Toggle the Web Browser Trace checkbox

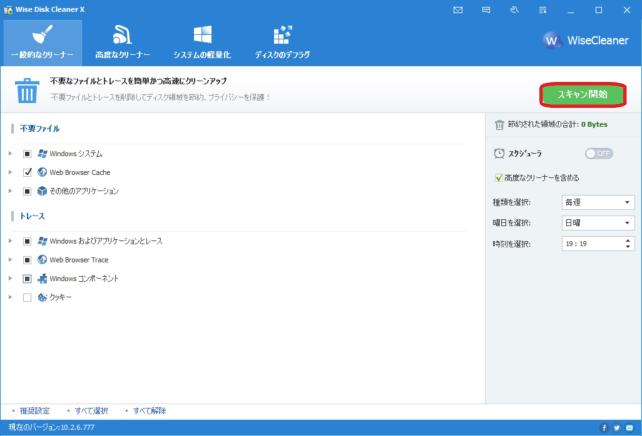click(27, 260)
